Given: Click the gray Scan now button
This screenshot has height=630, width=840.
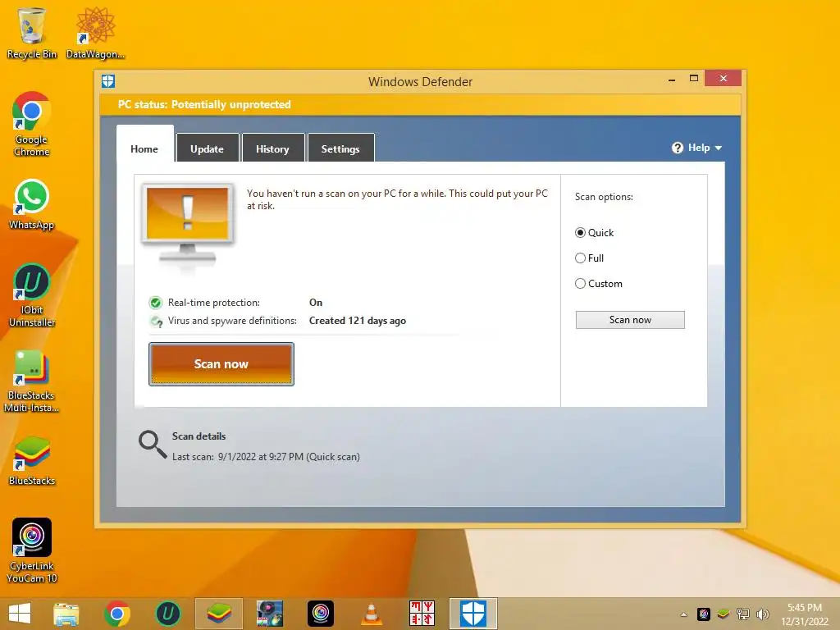Looking at the screenshot, I should (x=630, y=320).
